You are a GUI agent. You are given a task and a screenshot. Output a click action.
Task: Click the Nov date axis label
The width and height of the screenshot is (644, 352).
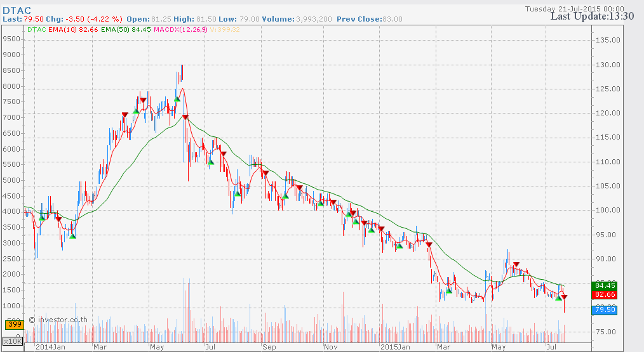(x=331, y=347)
